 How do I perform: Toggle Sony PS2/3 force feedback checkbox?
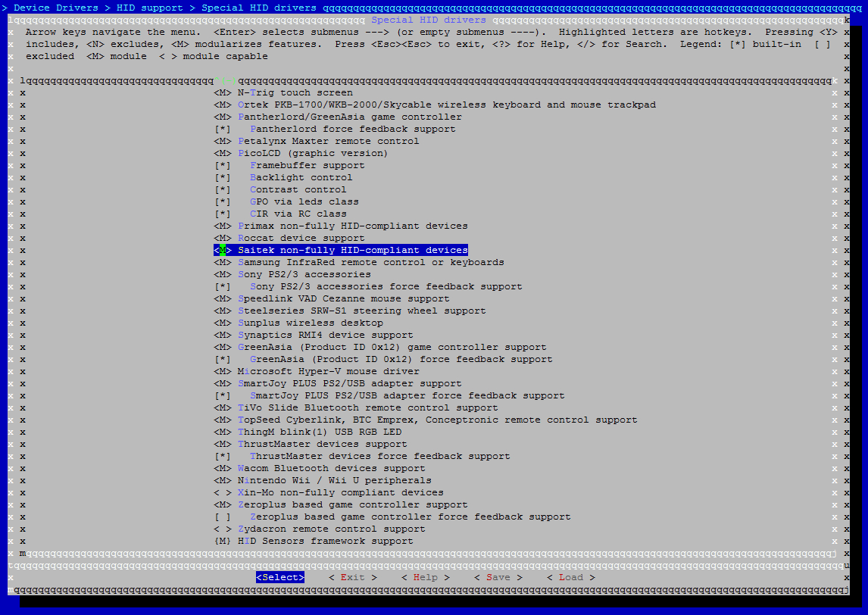coord(223,287)
